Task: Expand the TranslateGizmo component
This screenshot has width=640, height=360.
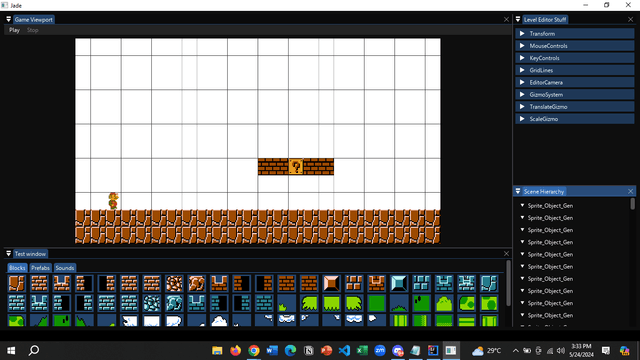Action: click(575, 107)
